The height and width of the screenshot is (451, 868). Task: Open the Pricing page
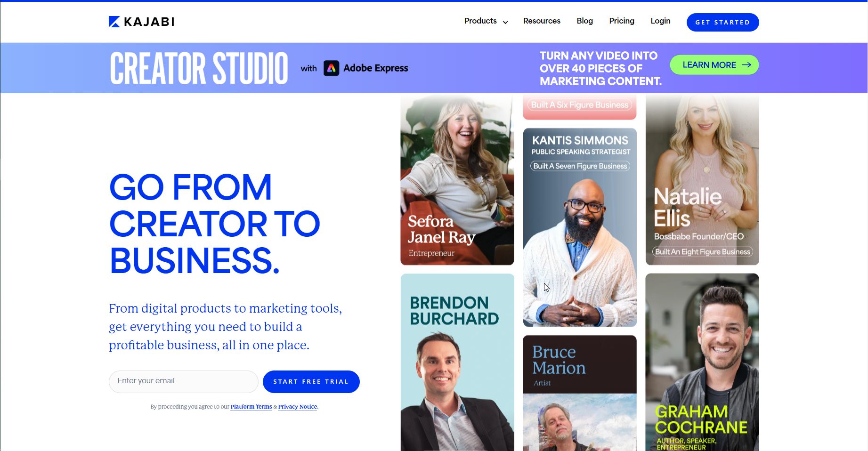(x=622, y=21)
